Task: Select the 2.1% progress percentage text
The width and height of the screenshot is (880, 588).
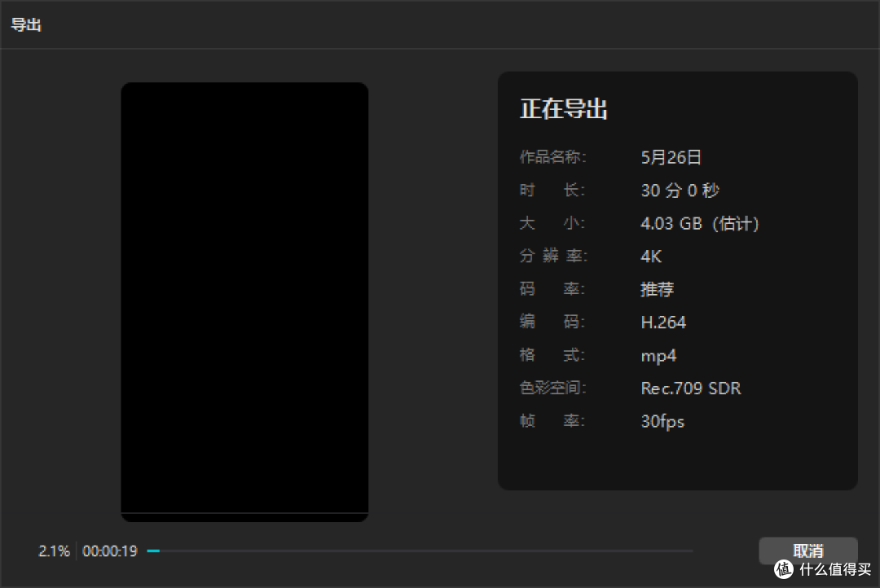Action: (x=54, y=551)
